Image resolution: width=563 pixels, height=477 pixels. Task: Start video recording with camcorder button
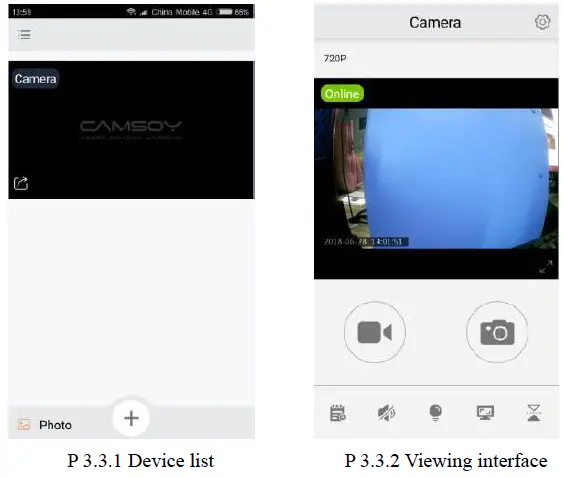(x=375, y=332)
